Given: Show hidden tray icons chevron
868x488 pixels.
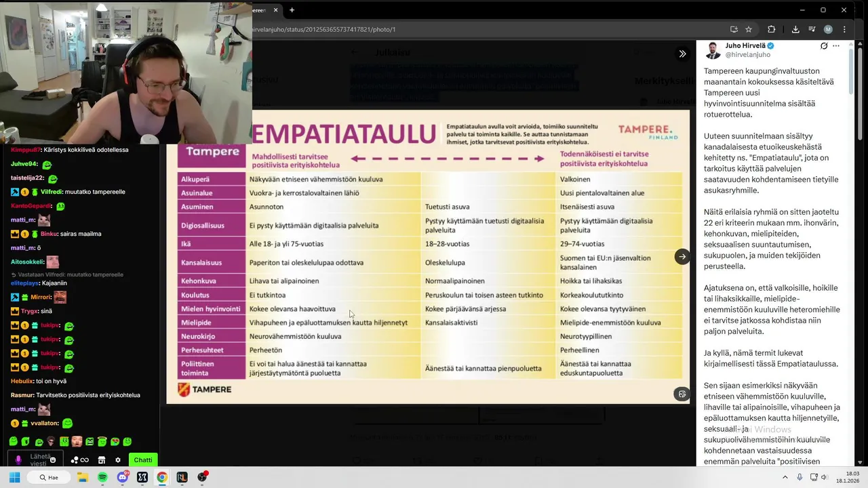Looking at the screenshot, I should (785, 477).
